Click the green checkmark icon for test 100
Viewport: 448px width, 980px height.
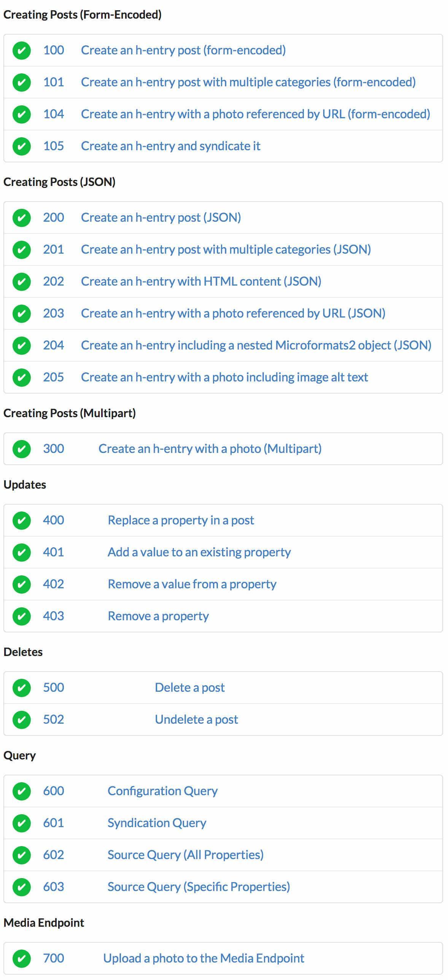(x=22, y=50)
